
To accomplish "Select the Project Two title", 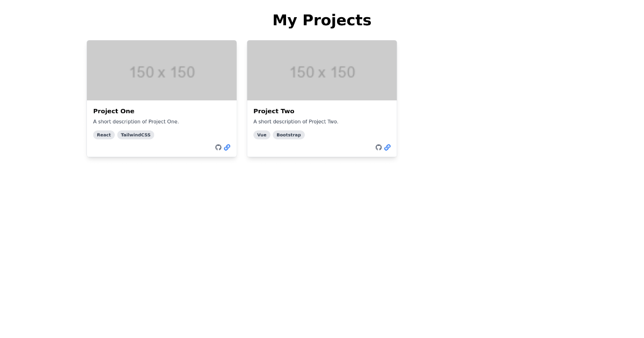I will pos(274,111).
